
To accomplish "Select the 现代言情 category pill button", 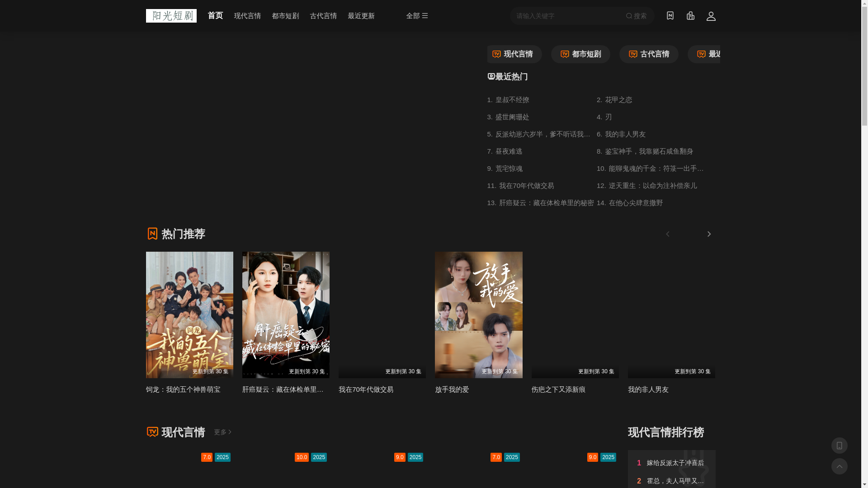I will [514, 54].
